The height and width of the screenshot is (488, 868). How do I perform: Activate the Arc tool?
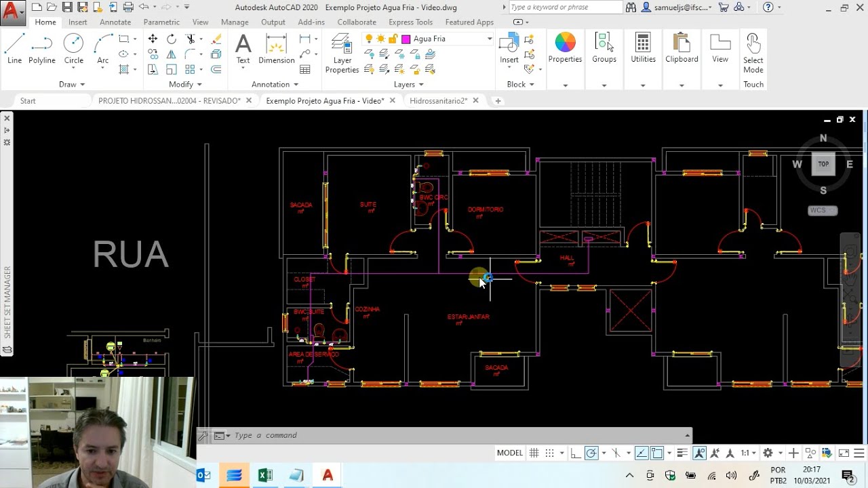pyautogui.click(x=103, y=48)
